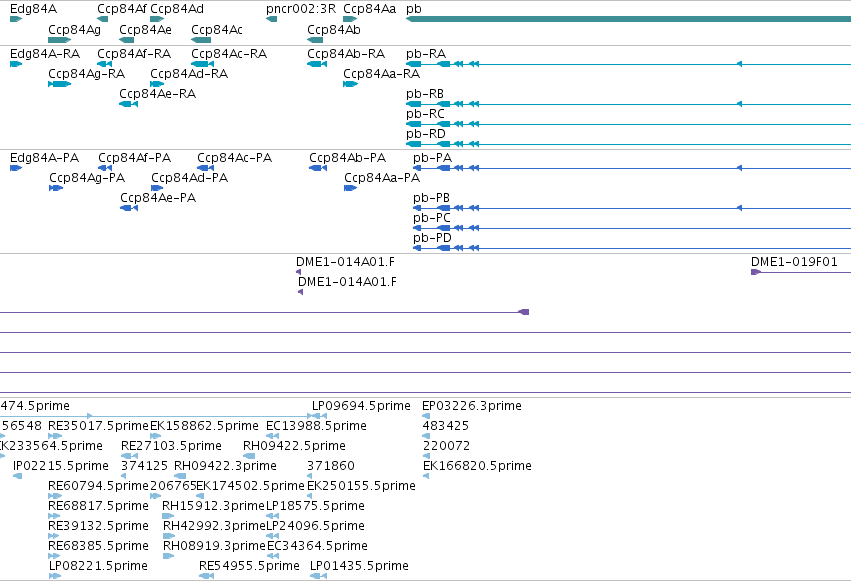
Task: Open the Ccp84Ad gene entry
Action: 157,19
